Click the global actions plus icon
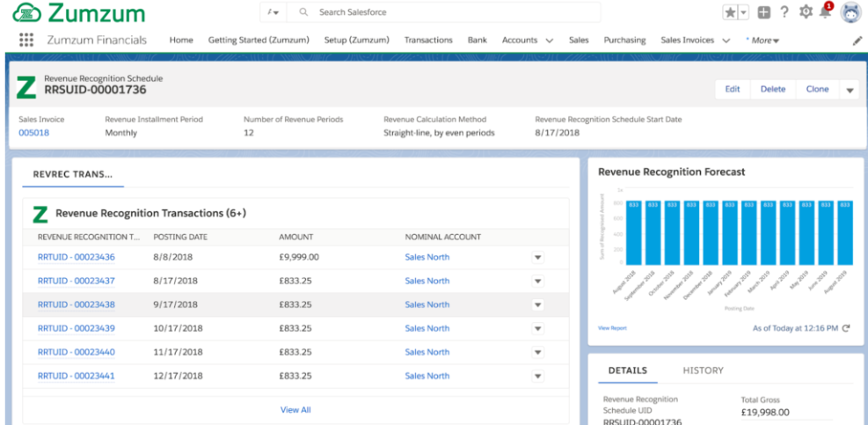 tap(764, 12)
